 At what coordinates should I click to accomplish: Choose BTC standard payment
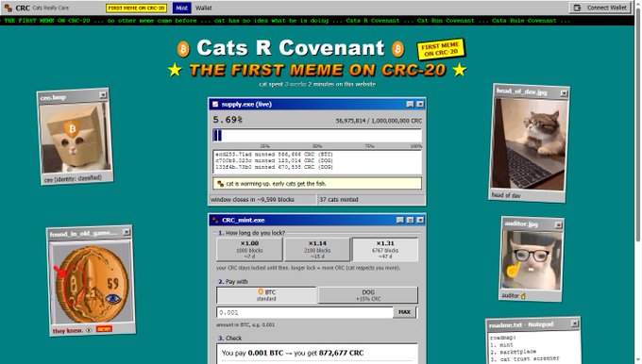click(266, 295)
